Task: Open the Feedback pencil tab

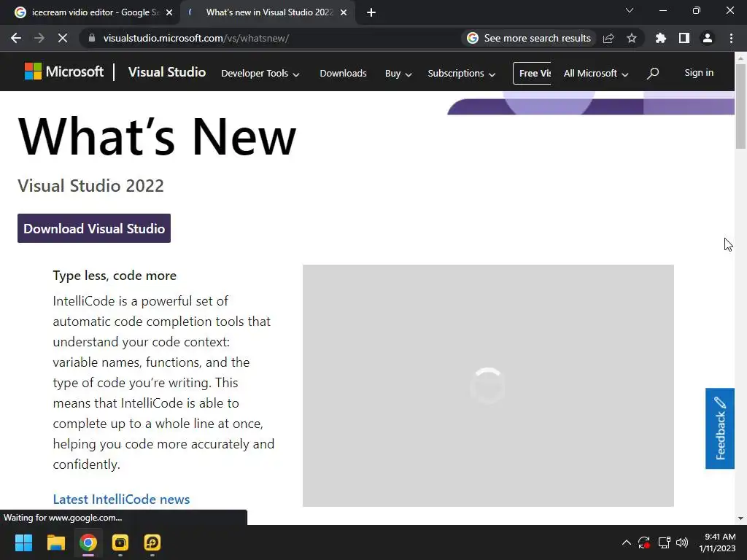Action: click(720, 429)
